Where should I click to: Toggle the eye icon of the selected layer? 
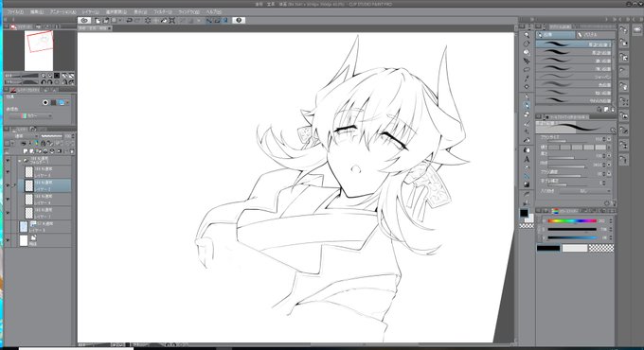(x=8, y=185)
